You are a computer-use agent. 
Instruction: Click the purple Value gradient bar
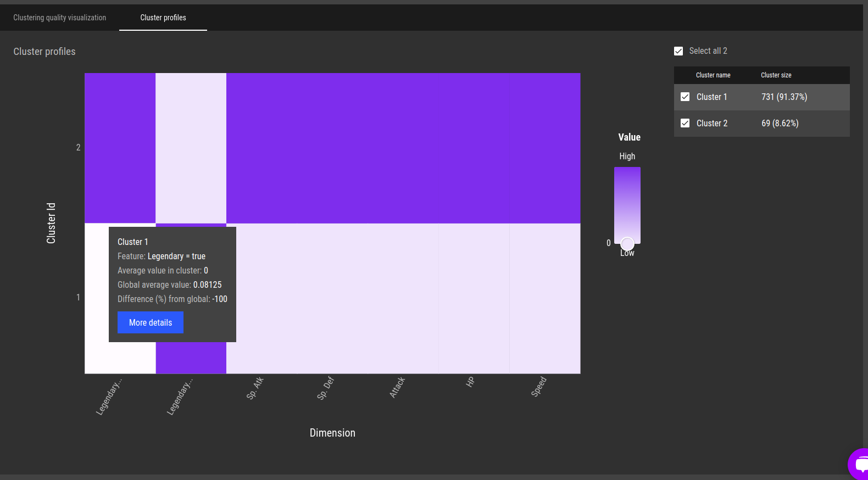(x=627, y=205)
